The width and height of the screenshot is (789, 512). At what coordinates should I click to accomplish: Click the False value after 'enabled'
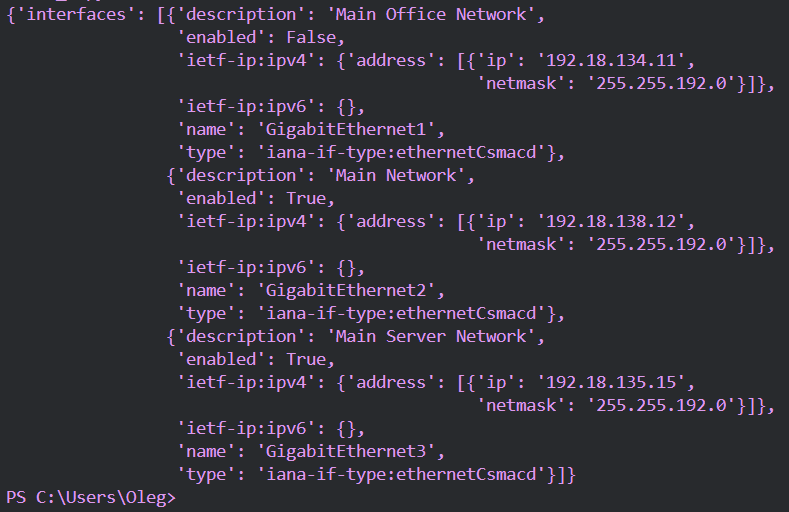point(311,38)
